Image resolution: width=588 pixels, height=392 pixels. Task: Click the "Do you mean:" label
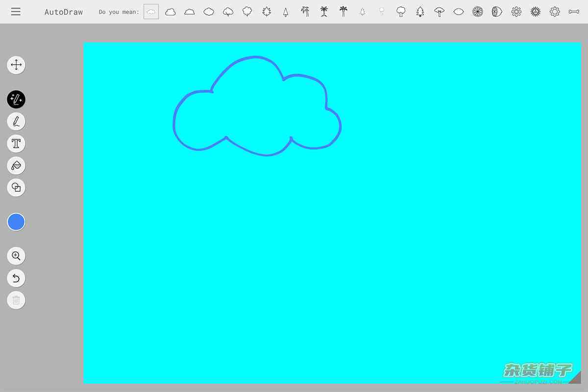click(119, 12)
